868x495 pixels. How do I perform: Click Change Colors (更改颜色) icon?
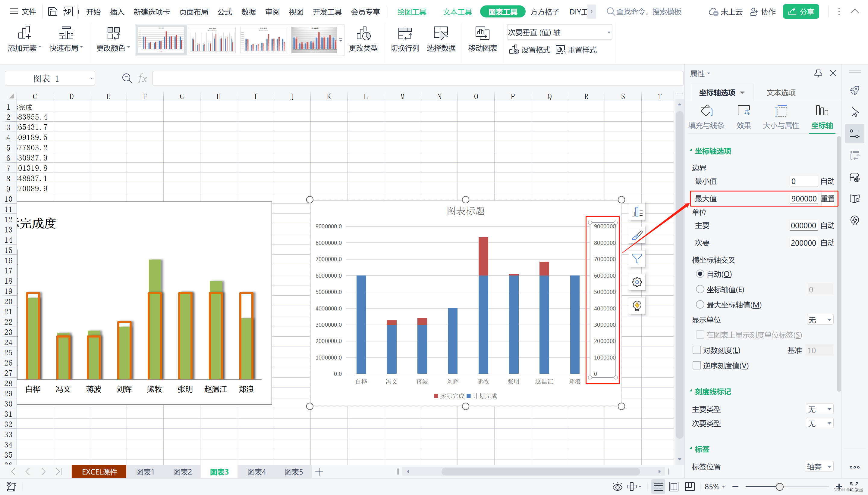click(113, 33)
